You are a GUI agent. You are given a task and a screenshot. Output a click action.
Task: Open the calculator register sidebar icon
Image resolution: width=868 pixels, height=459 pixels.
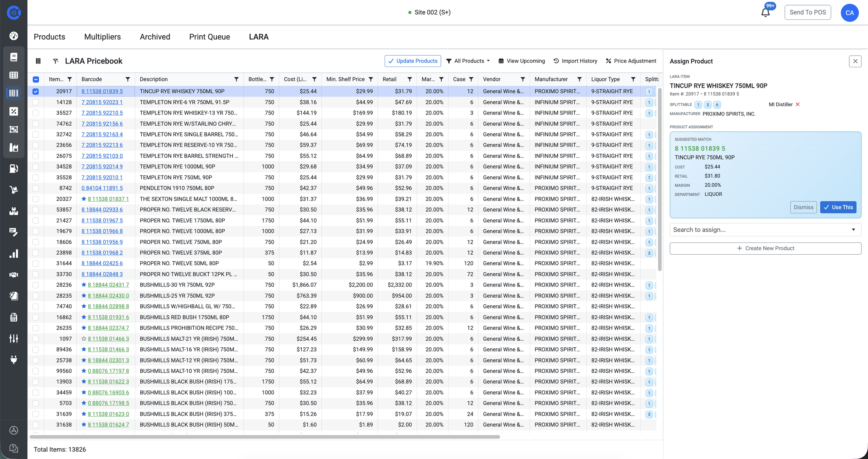[x=14, y=317]
